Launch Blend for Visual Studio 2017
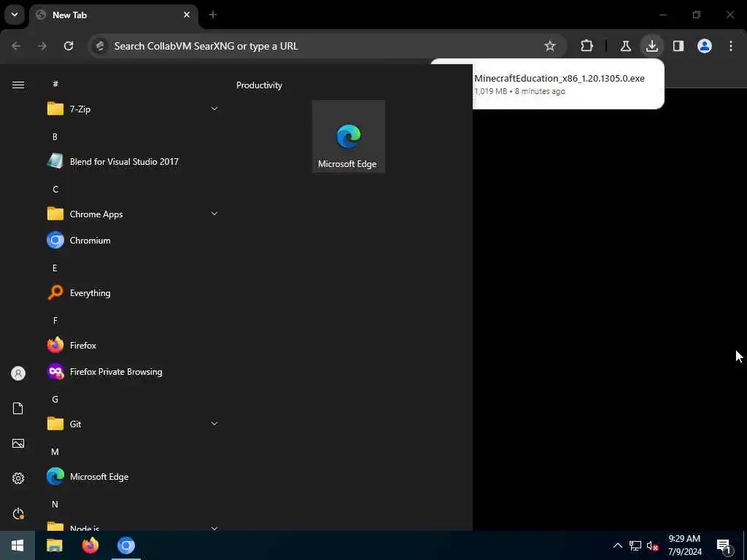Screen dimensions: 747x560 point(133,161)
